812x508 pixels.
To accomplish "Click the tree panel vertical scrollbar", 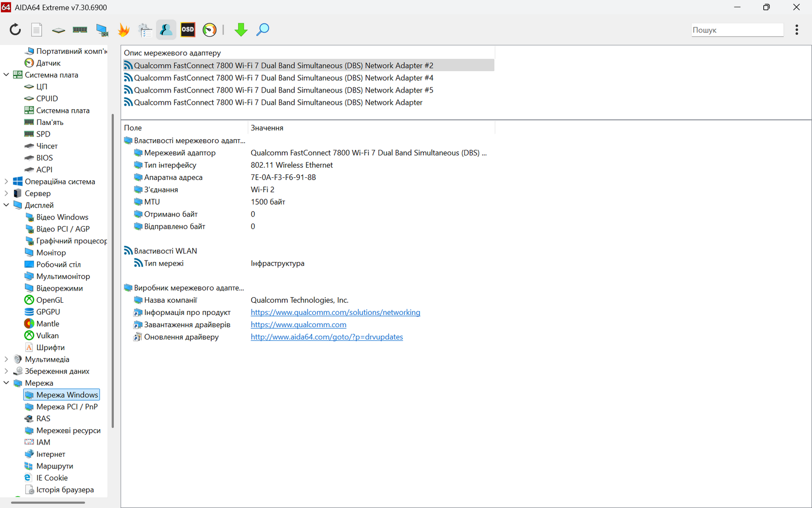I will coord(113,271).
